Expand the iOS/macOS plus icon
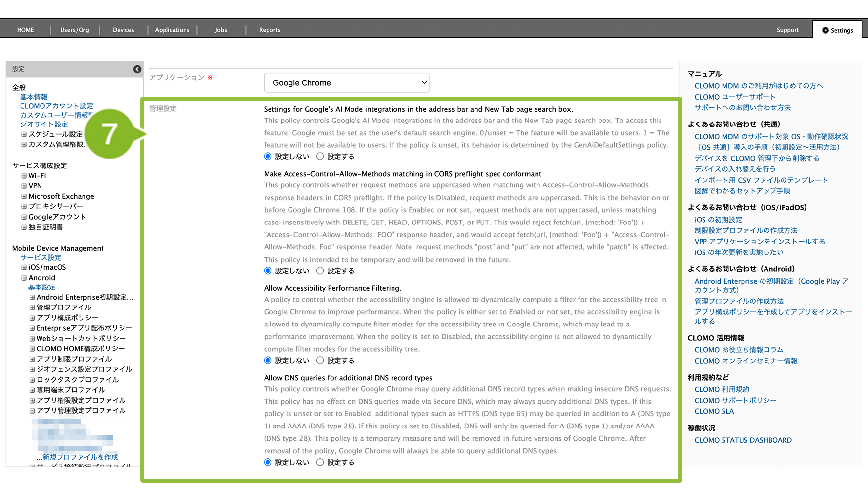 (24, 267)
